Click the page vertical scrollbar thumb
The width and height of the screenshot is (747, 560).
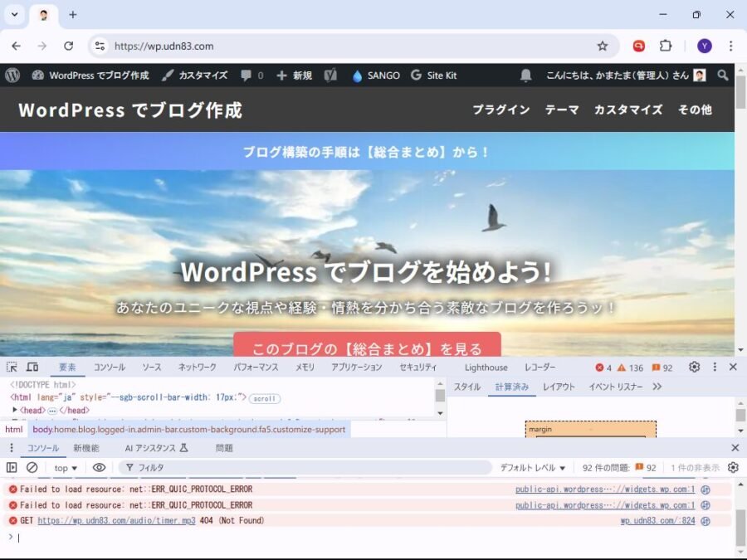tap(740, 92)
